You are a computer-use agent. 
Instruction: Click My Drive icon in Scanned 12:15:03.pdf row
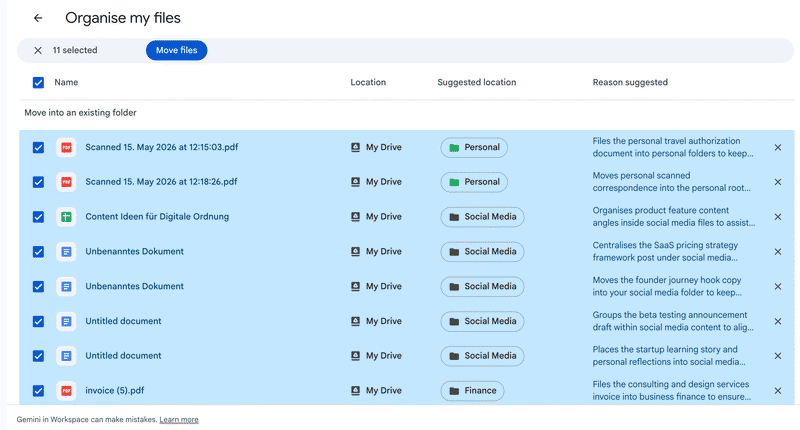pos(356,147)
